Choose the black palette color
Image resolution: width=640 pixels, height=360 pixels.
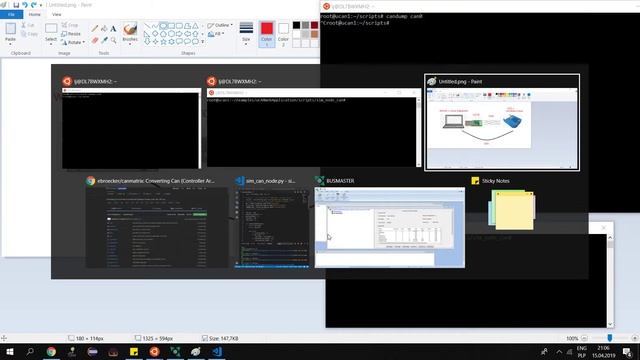(x=297, y=25)
